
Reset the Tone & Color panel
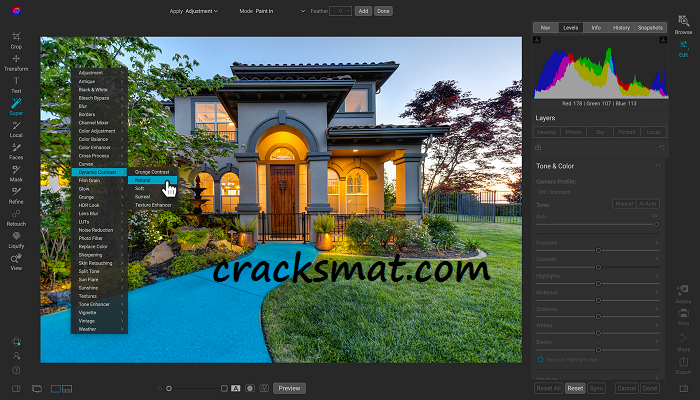[658, 166]
